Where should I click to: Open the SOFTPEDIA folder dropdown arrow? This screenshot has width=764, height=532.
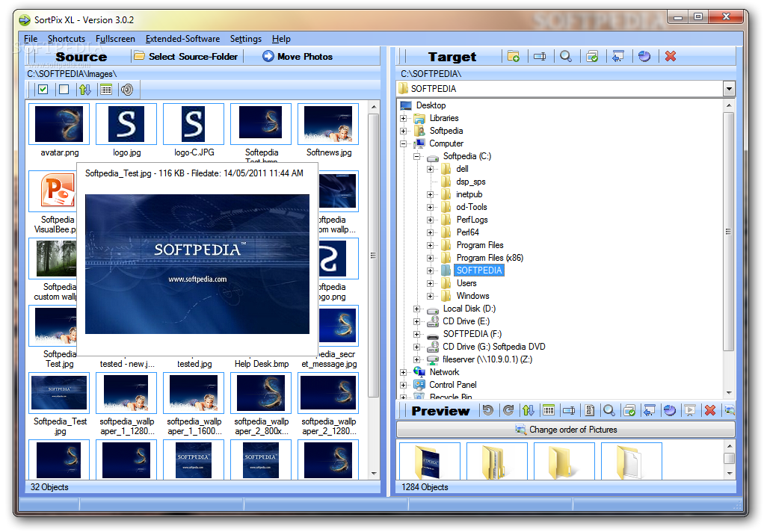pyautogui.click(x=729, y=89)
